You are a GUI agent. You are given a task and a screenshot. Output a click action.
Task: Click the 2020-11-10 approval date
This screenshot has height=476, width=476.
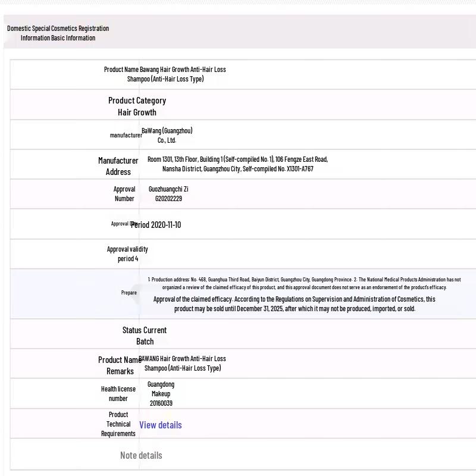156,225
